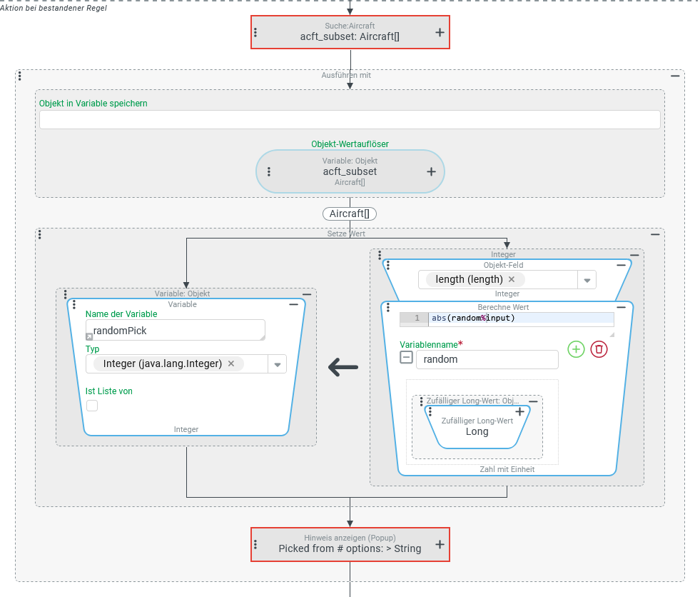Open drag handle menu of Setze Wert block
The height and width of the screenshot is (597, 700).
coord(40,234)
